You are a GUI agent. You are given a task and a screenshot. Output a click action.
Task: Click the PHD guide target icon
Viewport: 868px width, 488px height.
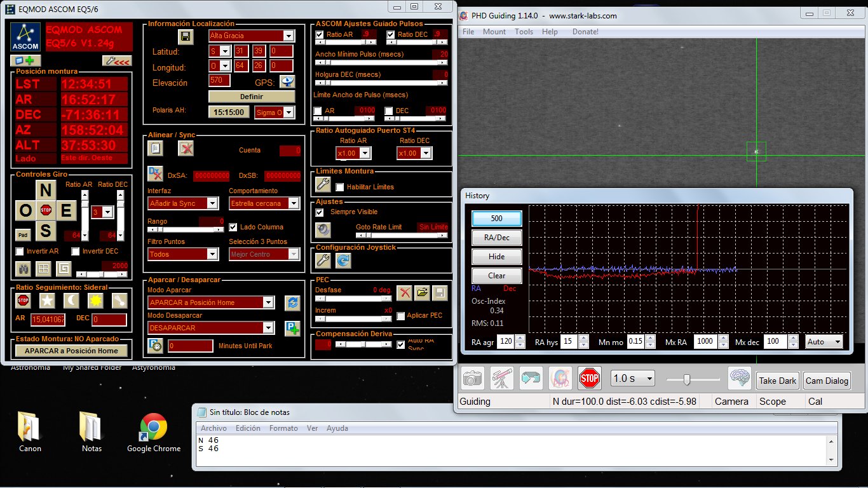point(560,378)
